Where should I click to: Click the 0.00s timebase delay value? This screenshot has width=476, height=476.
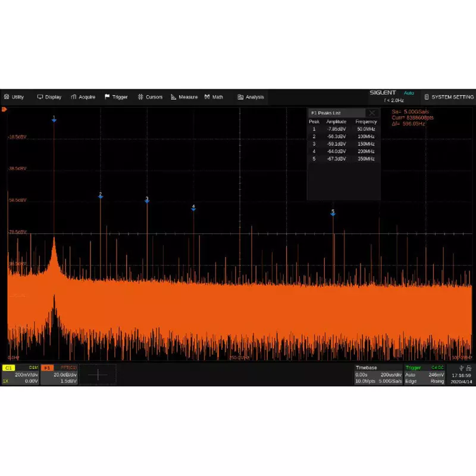(x=361, y=375)
